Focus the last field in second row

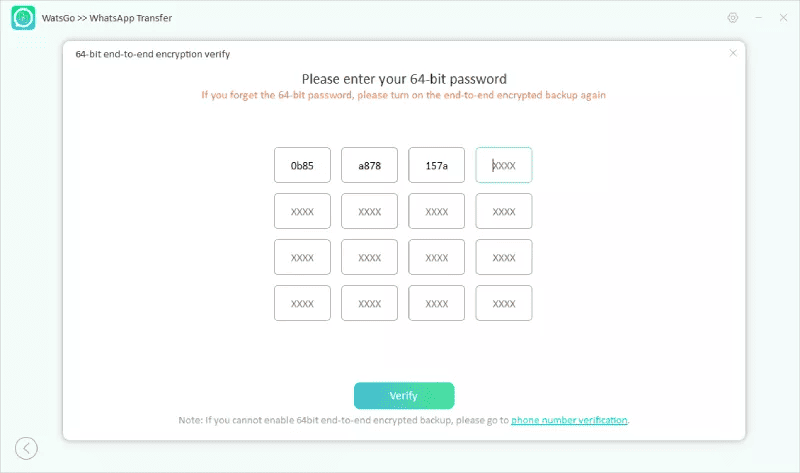pos(504,211)
